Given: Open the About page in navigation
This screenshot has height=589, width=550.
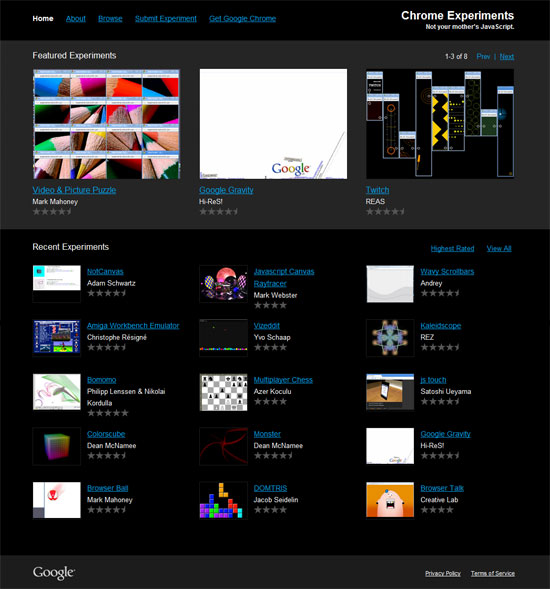Looking at the screenshot, I should (76, 19).
